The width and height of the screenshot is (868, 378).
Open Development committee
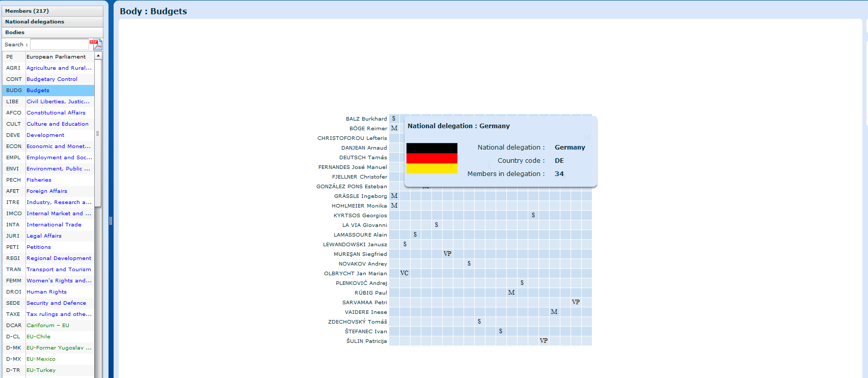point(48,135)
